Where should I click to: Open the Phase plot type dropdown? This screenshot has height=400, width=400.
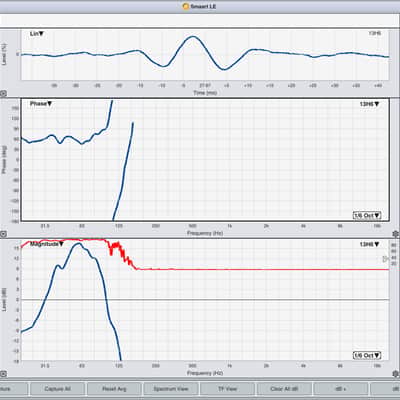[41, 104]
